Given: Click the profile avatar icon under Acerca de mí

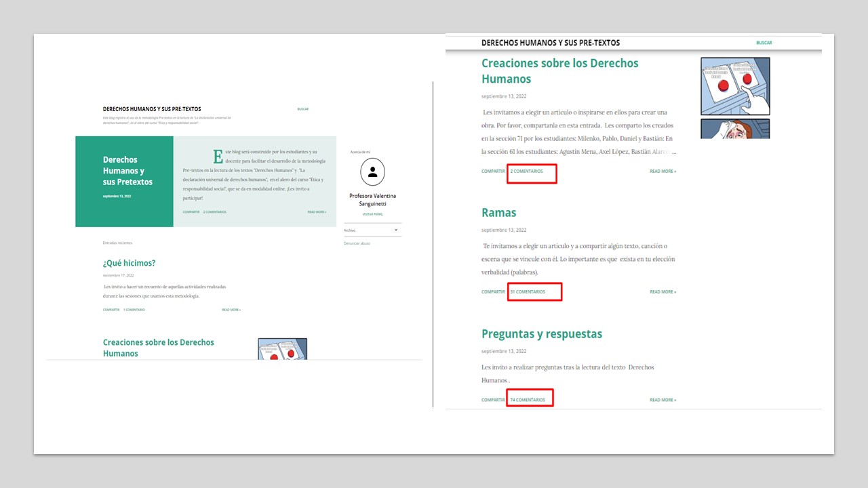Looking at the screenshot, I should coord(372,172).
